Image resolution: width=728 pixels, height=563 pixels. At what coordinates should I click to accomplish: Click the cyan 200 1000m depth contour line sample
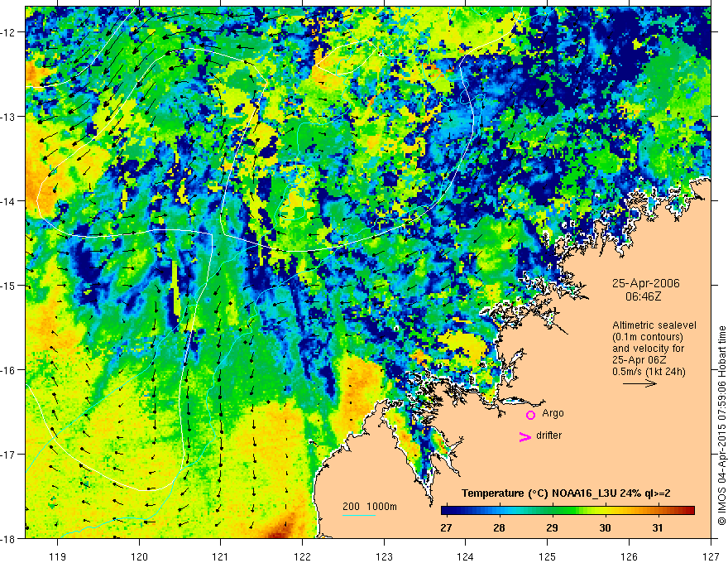tap(359, 515)
